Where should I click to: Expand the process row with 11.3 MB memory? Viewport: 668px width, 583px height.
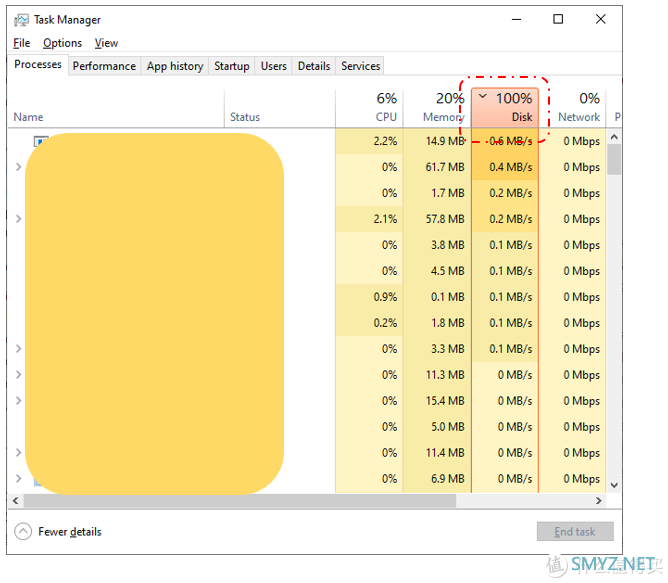pyautogui.click(x=18, y=375)
